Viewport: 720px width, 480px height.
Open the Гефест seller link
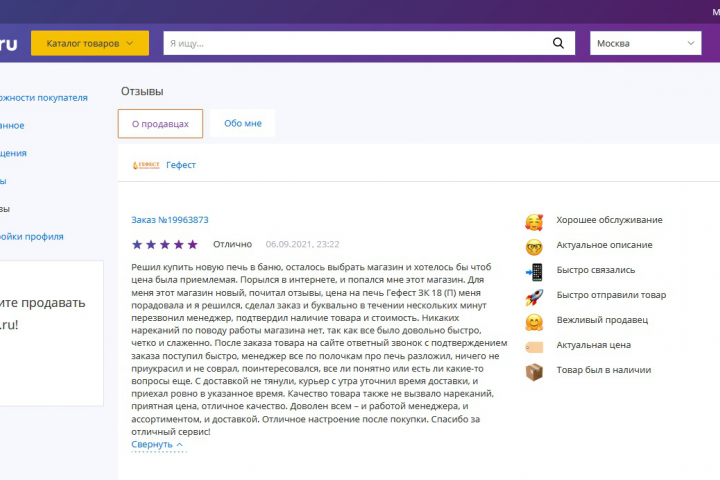point(181,165)
